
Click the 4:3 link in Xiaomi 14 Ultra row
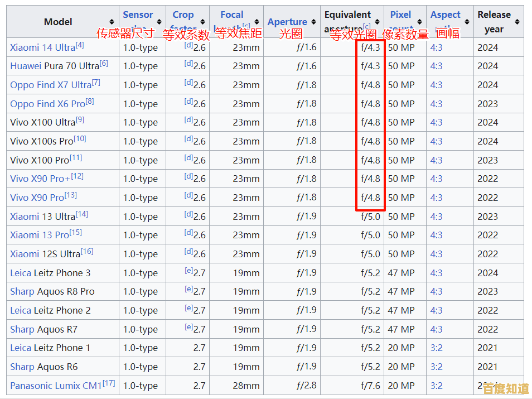point(436,47)
